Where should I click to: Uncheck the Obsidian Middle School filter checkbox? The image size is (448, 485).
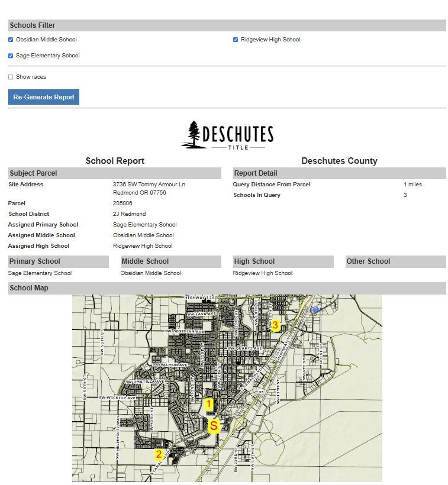[x=11, y=40]
